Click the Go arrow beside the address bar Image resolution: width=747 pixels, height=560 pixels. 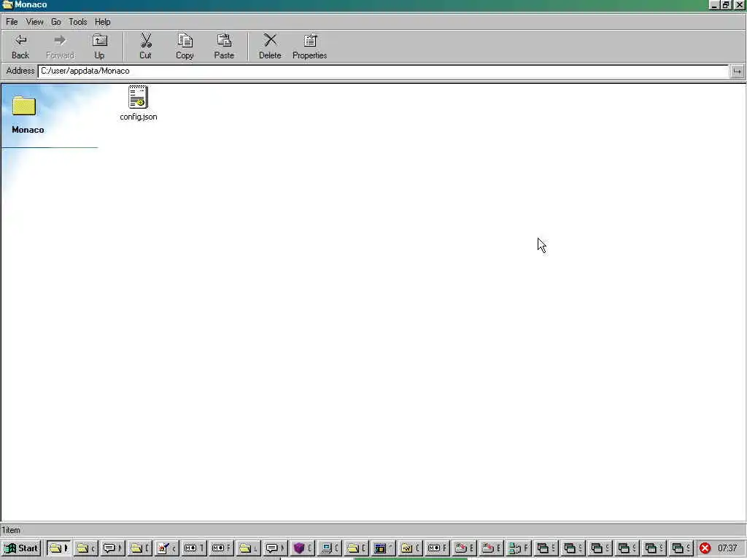pyautogui.click(x=737, y=71)
